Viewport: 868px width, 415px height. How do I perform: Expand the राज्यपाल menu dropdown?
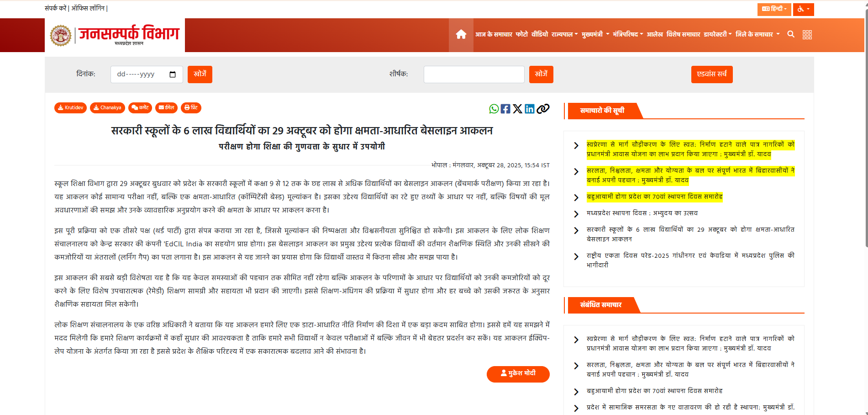click(564, 35)
